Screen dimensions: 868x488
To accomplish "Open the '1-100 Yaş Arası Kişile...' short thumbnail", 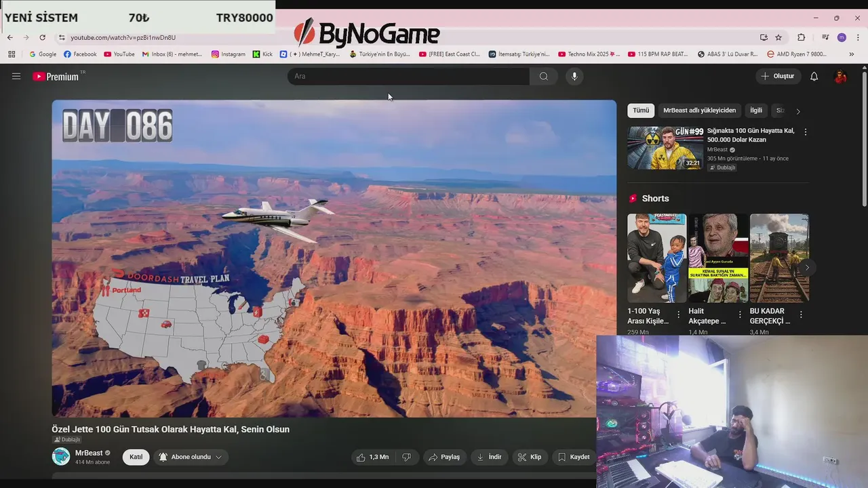I will coord(656,258).
